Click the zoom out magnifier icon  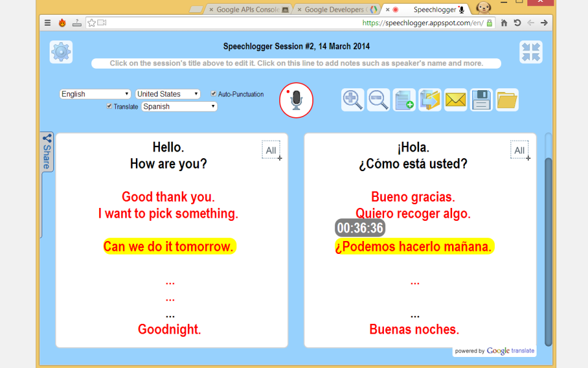click(x=379, y=100)
